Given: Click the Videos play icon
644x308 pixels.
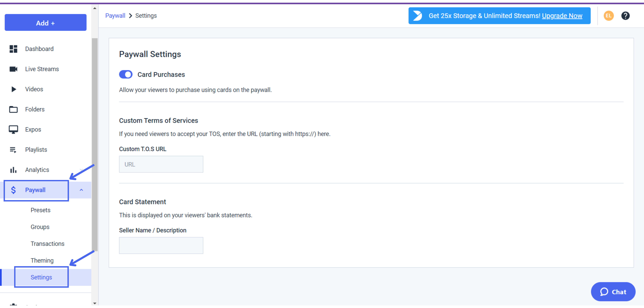Looking at the screenshot, I should [14, 89].
